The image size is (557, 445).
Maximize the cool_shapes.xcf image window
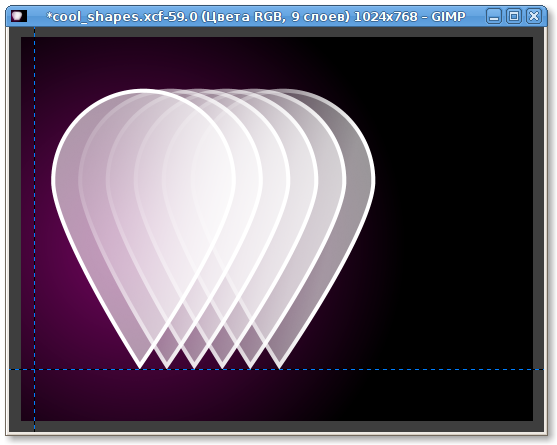[514, 17]
